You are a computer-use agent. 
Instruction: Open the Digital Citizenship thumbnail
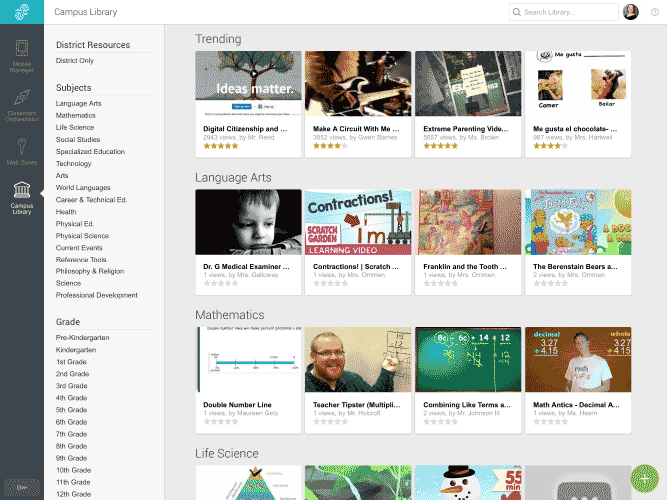click(248, 83)
